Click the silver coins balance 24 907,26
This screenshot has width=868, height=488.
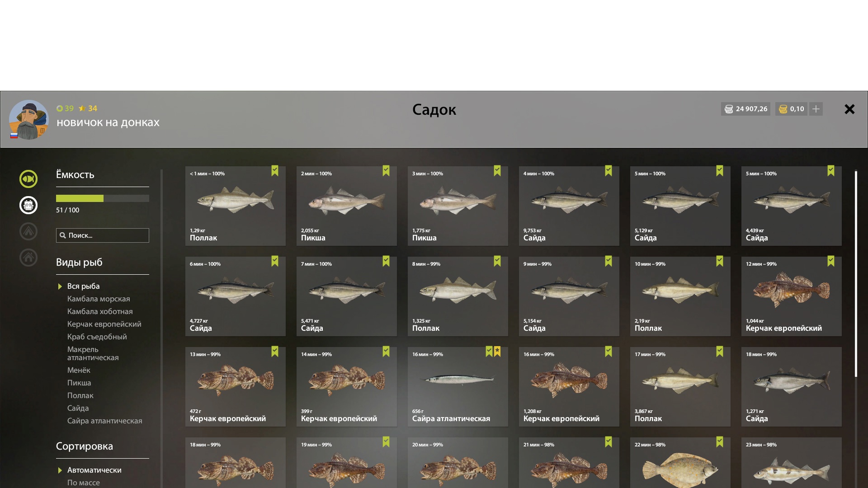pyautogui.click(x=746, y=109)
